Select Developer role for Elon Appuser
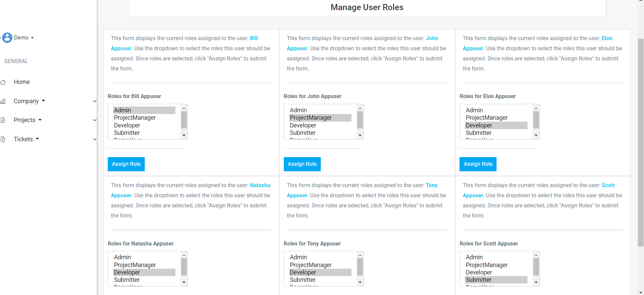Viewport: 644px width, 295px height. pyautogui.click(x=496, y=125)
